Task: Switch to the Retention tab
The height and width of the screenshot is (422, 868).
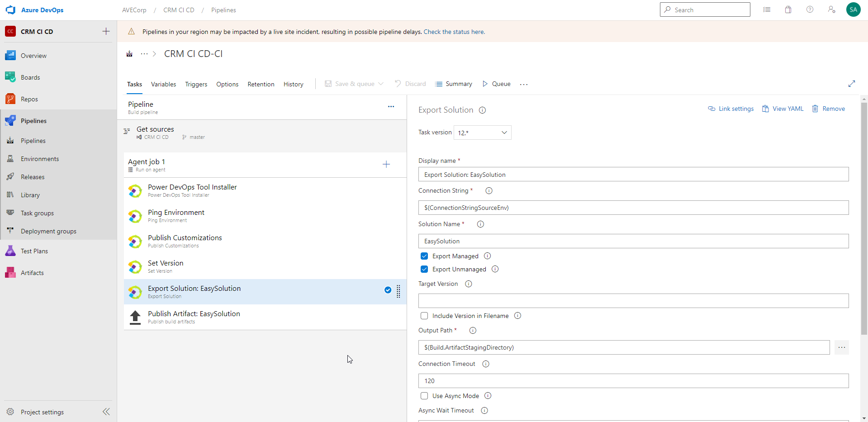Action: pos(261,84)
